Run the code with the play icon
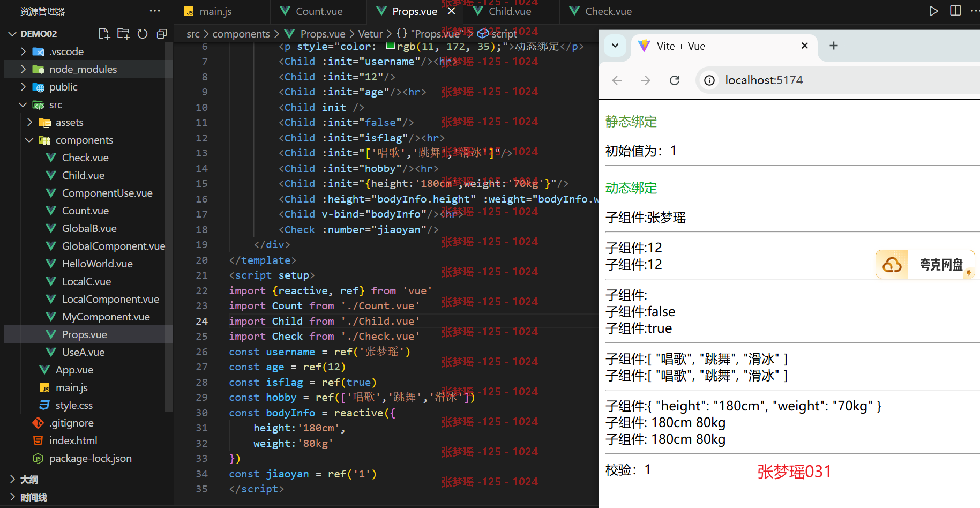Screen dimensions: 980x508 click(x=934, y=11)
